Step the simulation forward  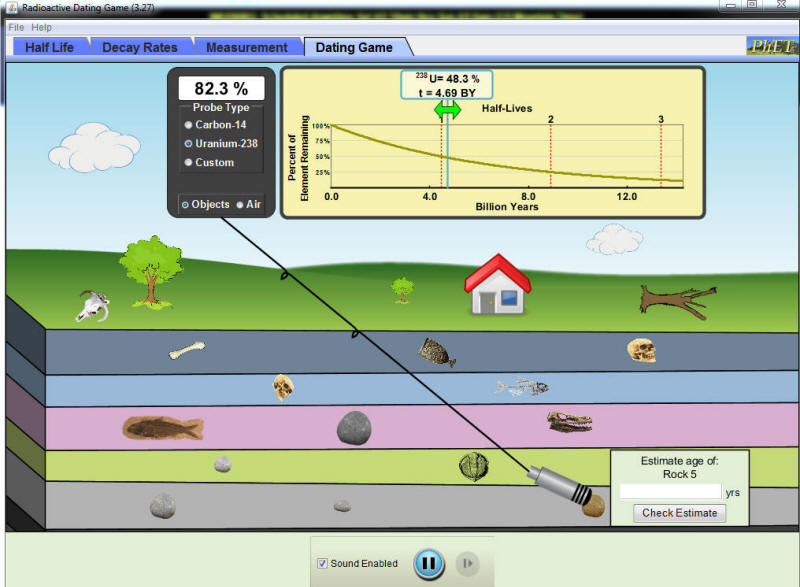pos(467,564)
